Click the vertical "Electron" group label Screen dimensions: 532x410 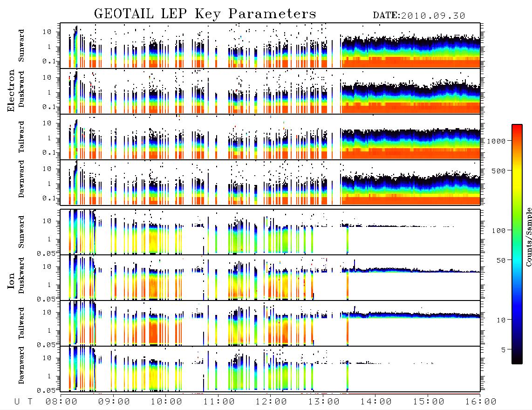11,91
